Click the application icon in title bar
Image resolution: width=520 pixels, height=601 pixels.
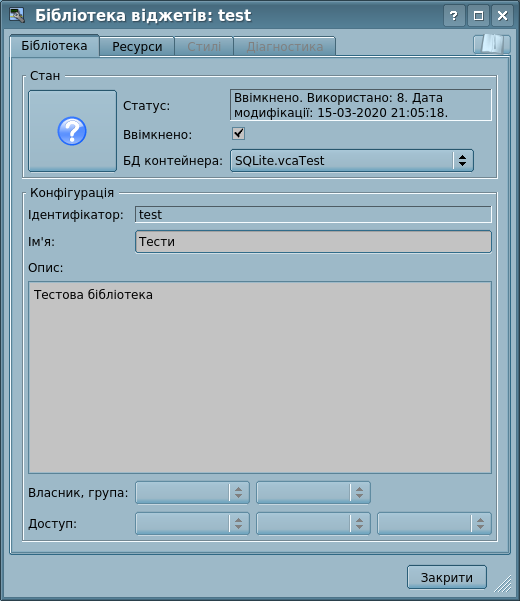16,15
